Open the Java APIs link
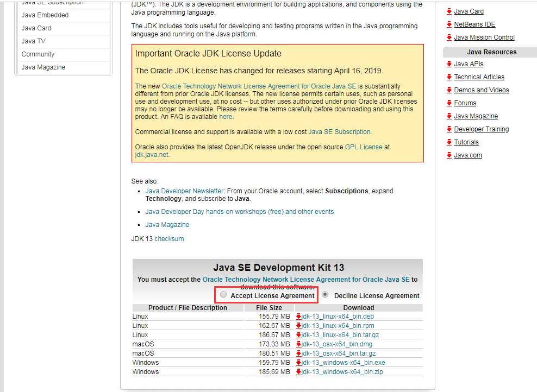Viewport: 537px width, 392px height. click(x=469, y=64)
